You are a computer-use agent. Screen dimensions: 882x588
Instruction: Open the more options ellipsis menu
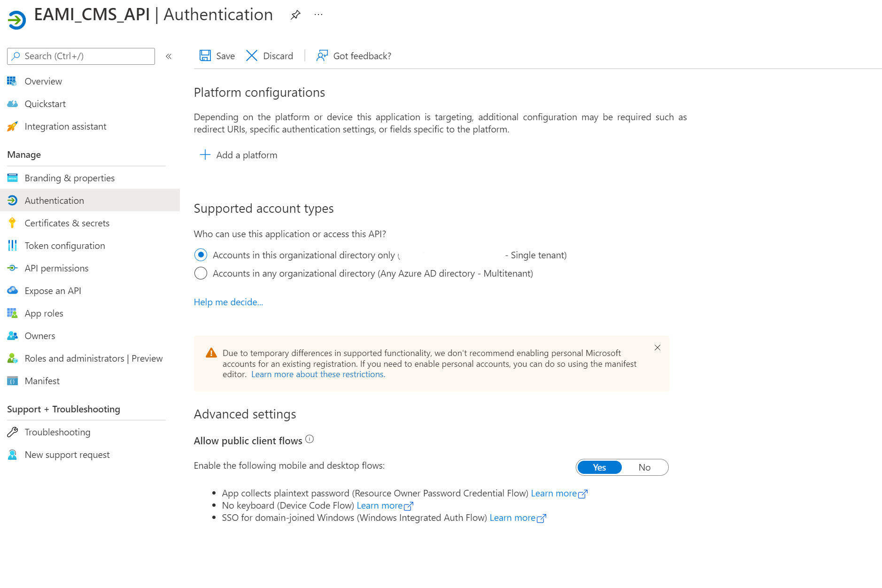pyautogui.click(x=318, y=14)
